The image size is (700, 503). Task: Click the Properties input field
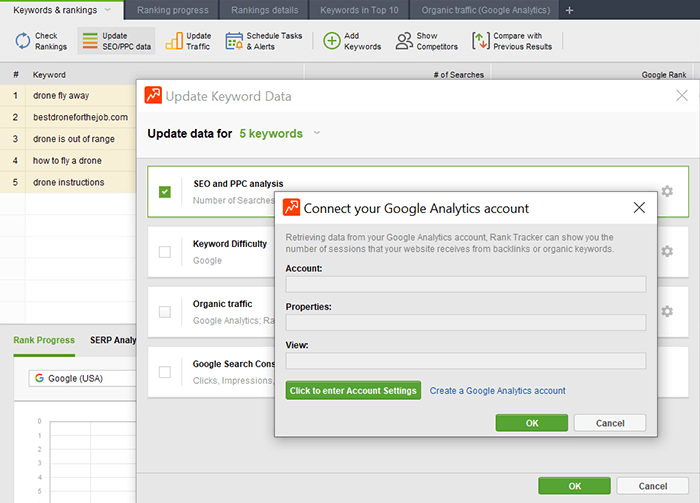pyautogui.click(x=466, y=322)
